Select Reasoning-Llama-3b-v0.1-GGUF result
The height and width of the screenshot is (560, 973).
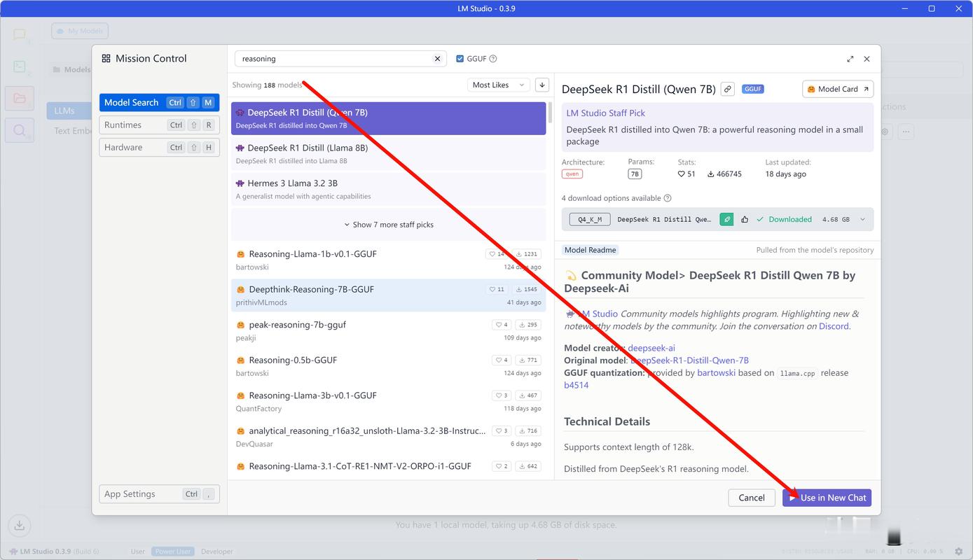(x=389, y=401)
